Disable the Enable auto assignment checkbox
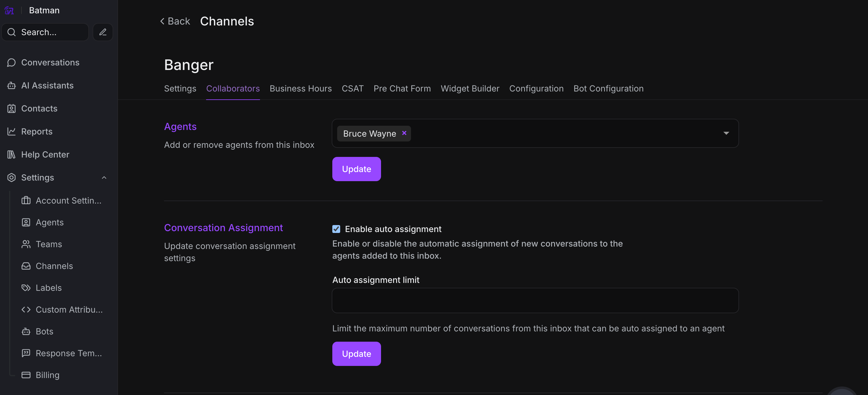This screenshot has height=395, width=868. [x=336, y=229]
